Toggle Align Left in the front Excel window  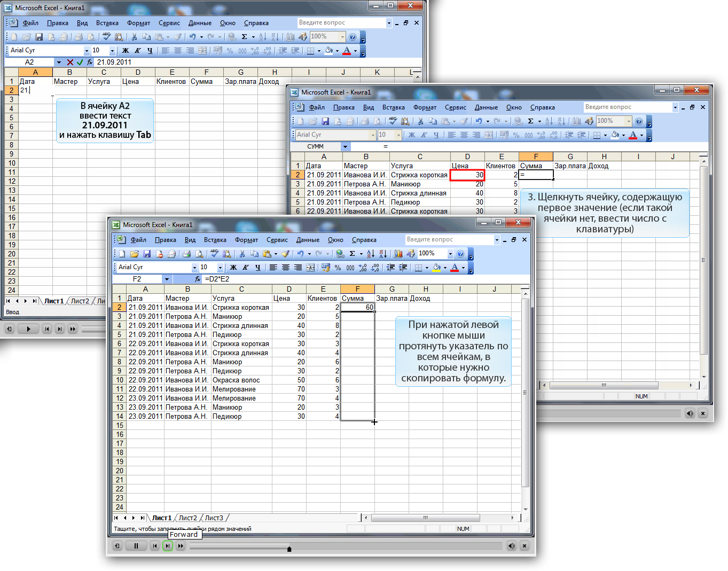pyautogui.click(x=273, y=268)
